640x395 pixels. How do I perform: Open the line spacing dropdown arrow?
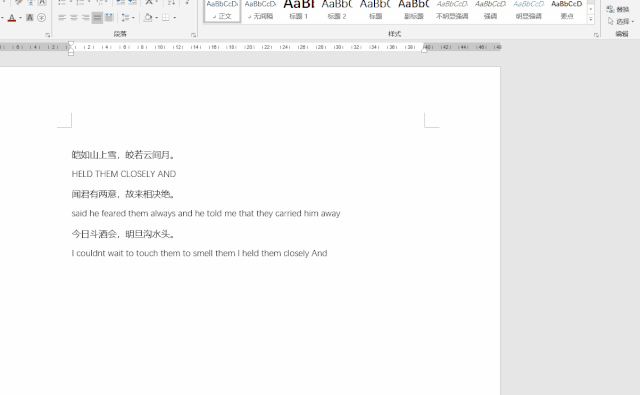(x=133, y=18)
